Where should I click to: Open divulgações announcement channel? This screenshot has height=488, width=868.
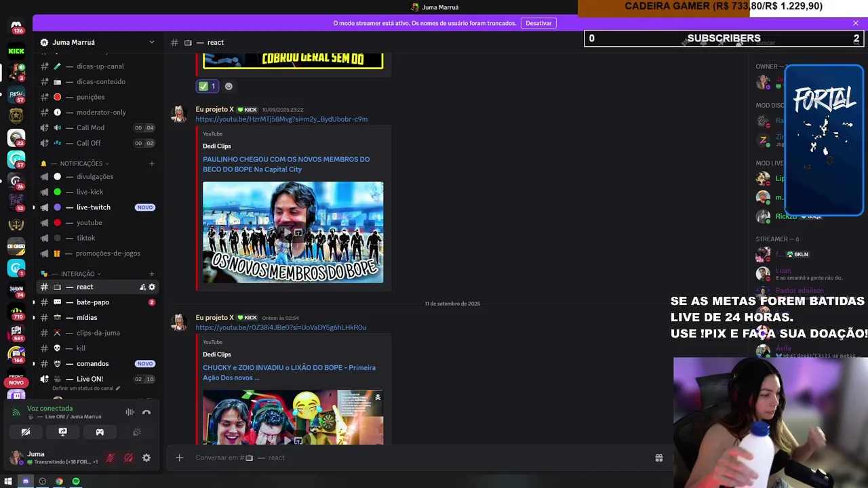click(98, 177)
